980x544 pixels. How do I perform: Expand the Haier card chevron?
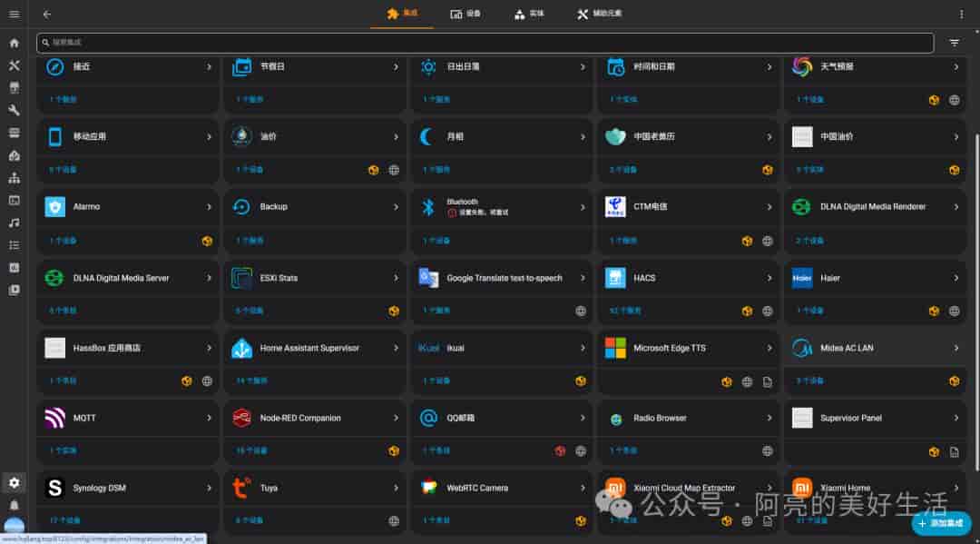click(956, 278)
